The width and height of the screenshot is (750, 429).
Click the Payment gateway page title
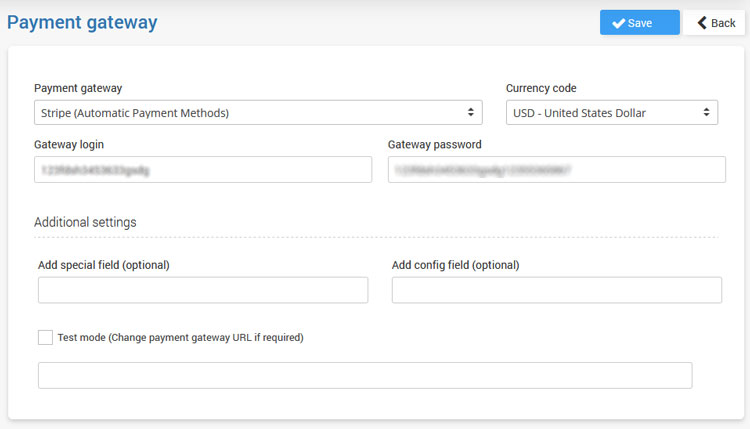click(82, 22)
